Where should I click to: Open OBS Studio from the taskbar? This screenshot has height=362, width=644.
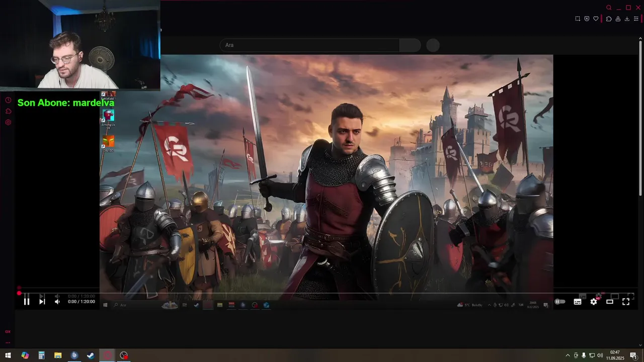pos(124,355)
